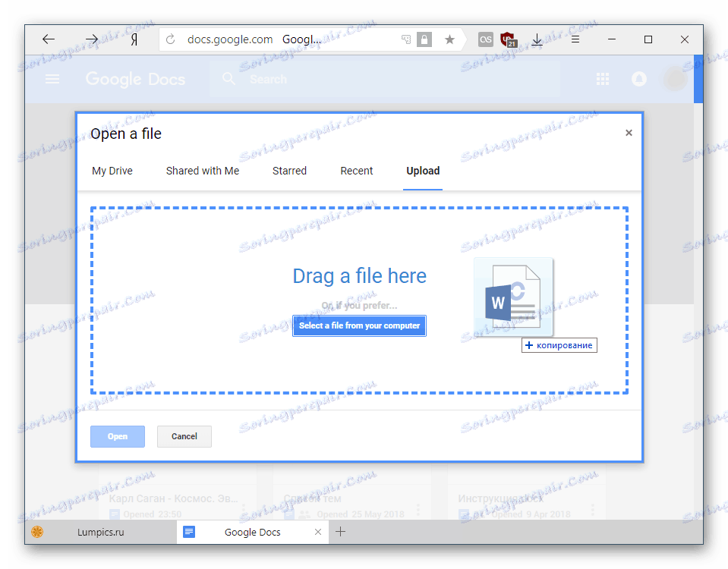
Task: Click the page vertical scrollbar
Action: [698, 79]
